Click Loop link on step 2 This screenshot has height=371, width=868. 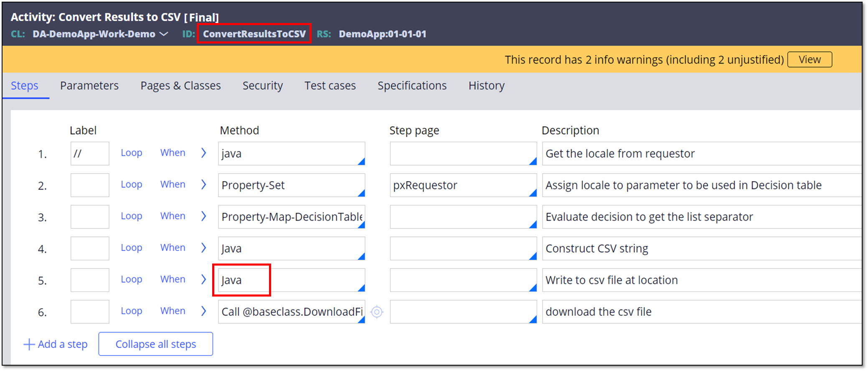tap(132, 184)
